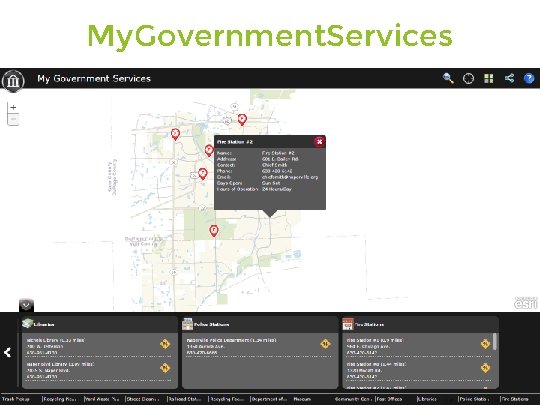Click the Libraries card header icon
Screen dimensions: 540x405
(x=28, y=324)
